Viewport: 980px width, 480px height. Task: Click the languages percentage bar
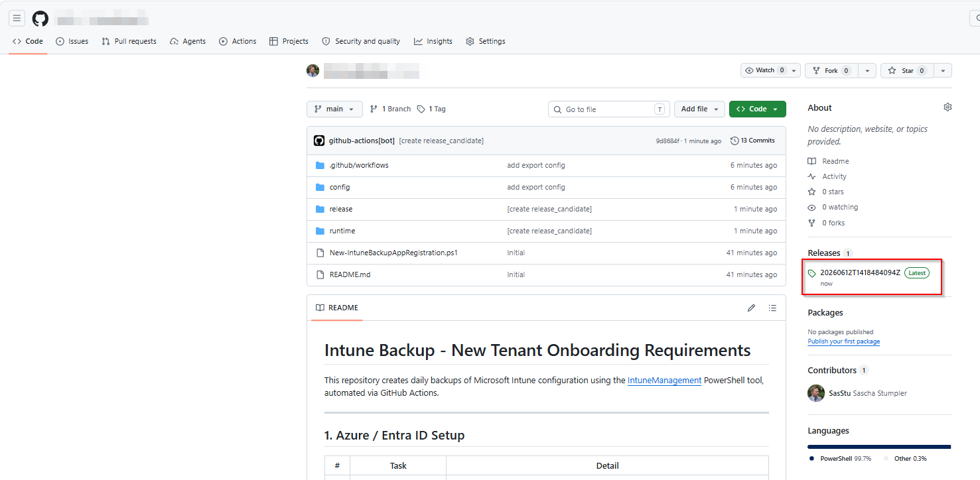tap(879, 447)
